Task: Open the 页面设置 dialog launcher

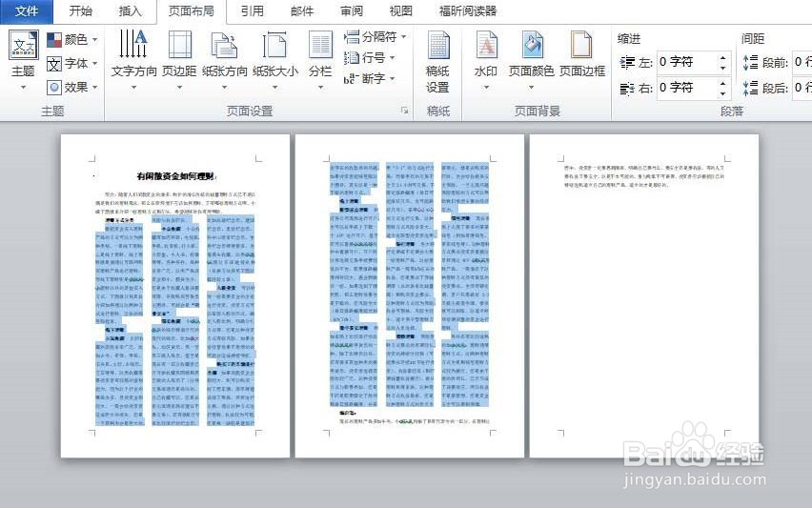Action: (x=404, y=111)
